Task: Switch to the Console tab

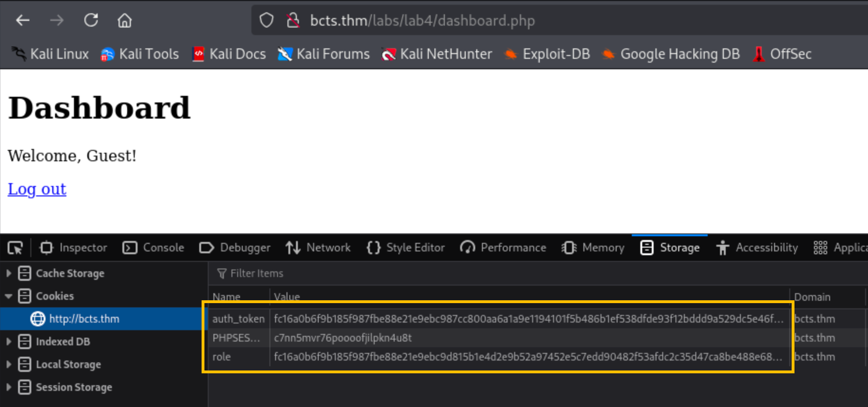Action: tap(153, 248)
